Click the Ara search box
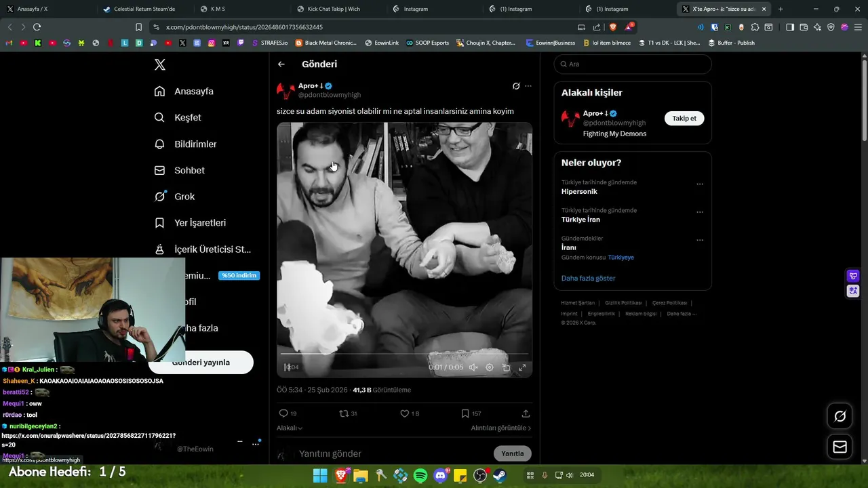The height and width of the screenshot is (488, 868). pyautogui.click(x=633, y=64)
